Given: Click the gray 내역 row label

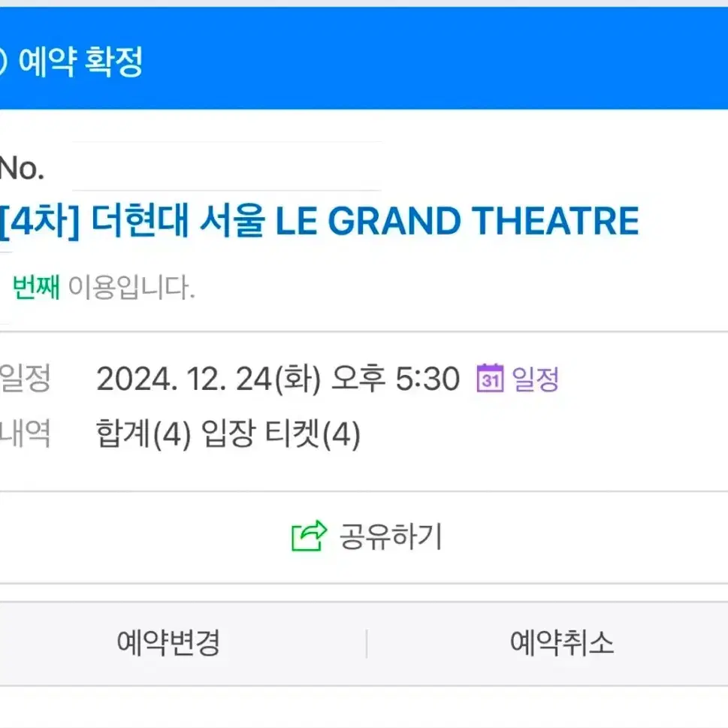Looking at the screenshot, I should [x=25, y=433].
